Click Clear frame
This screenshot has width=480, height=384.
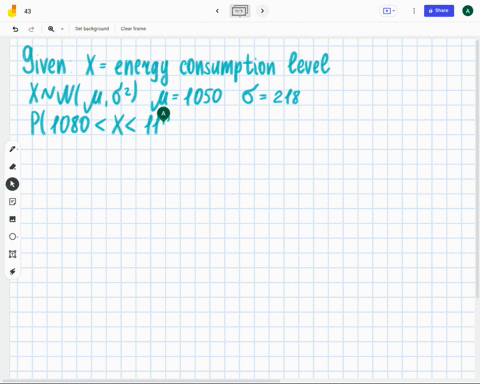click(x=133, y=29)
